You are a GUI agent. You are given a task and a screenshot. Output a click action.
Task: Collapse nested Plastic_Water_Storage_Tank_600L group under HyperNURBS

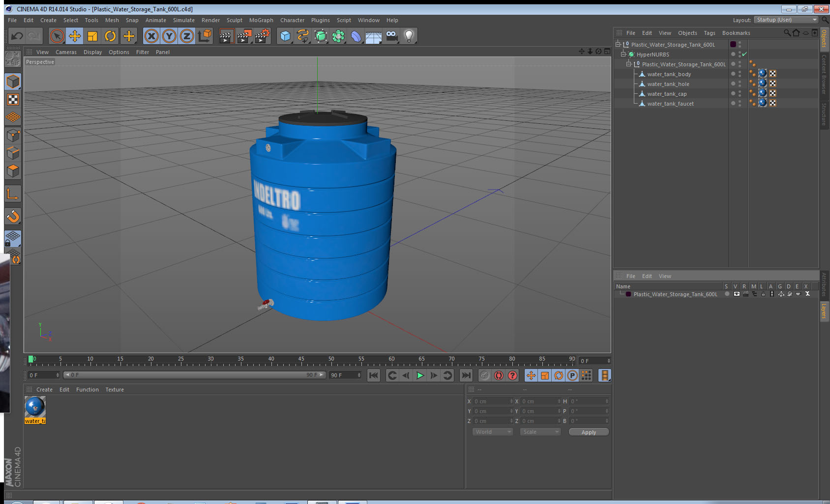click(x=628, y=64)
